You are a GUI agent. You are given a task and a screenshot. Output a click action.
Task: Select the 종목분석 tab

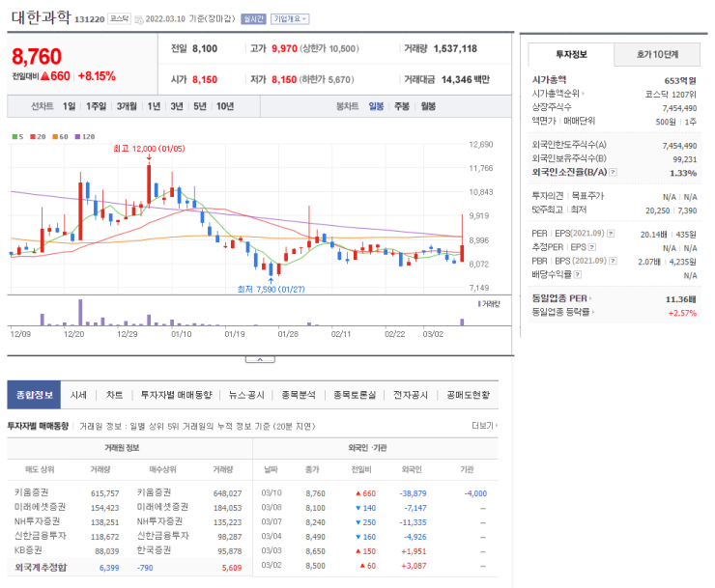(x=299, y=395)
